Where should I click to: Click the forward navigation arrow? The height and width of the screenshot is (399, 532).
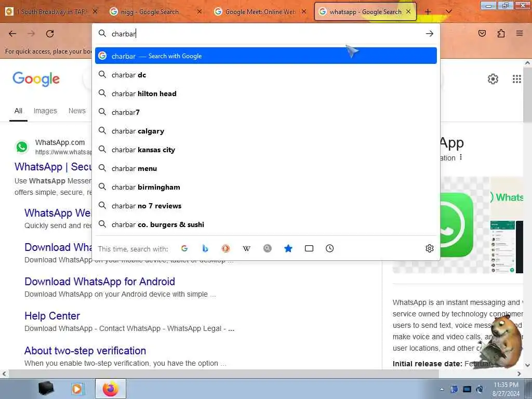point(31,34)
